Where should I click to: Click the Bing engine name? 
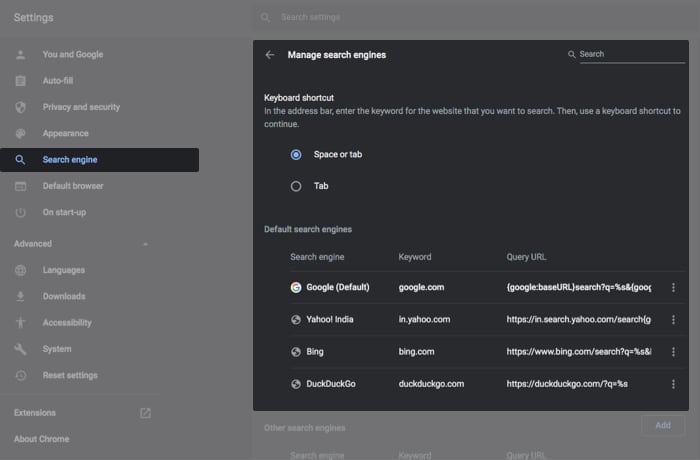[315, 351]
